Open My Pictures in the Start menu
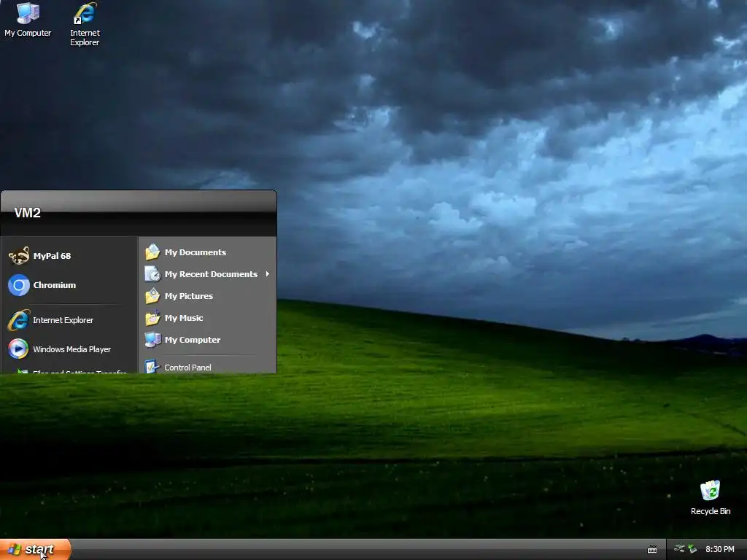 (x=208, y=296)
